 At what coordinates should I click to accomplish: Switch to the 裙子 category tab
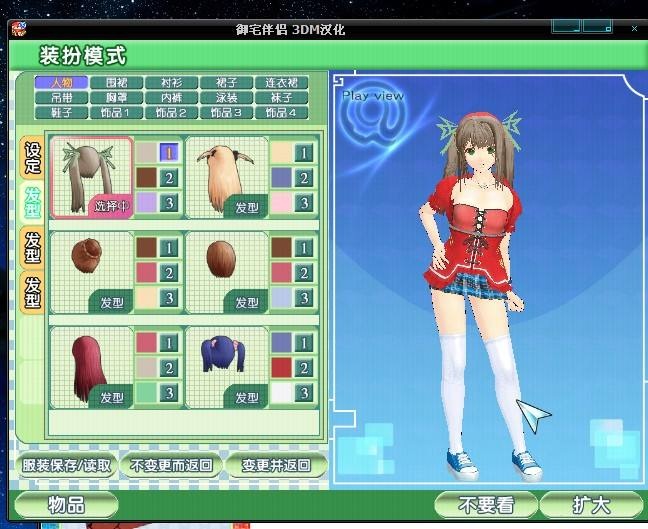[x=226, y=83]
